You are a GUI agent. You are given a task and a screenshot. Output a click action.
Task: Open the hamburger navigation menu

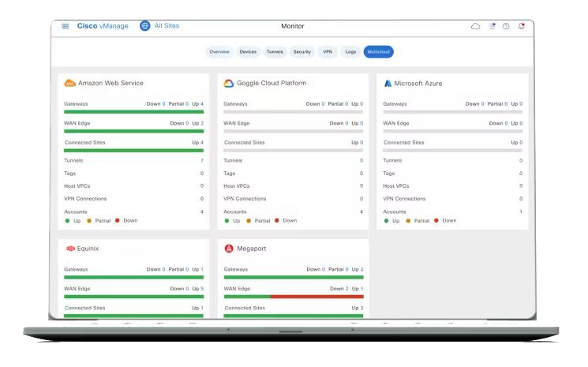pyautogui.click(x=66, y=26)
